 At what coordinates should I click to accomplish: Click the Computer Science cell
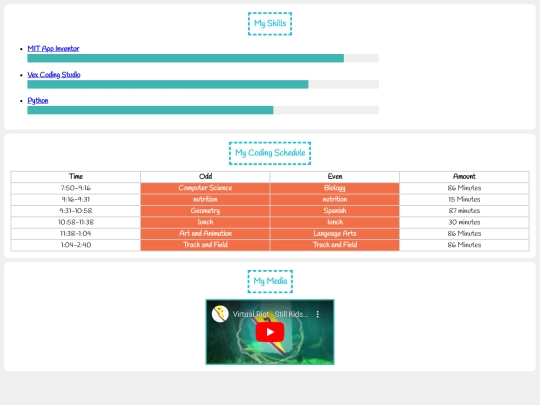point(205,188)
